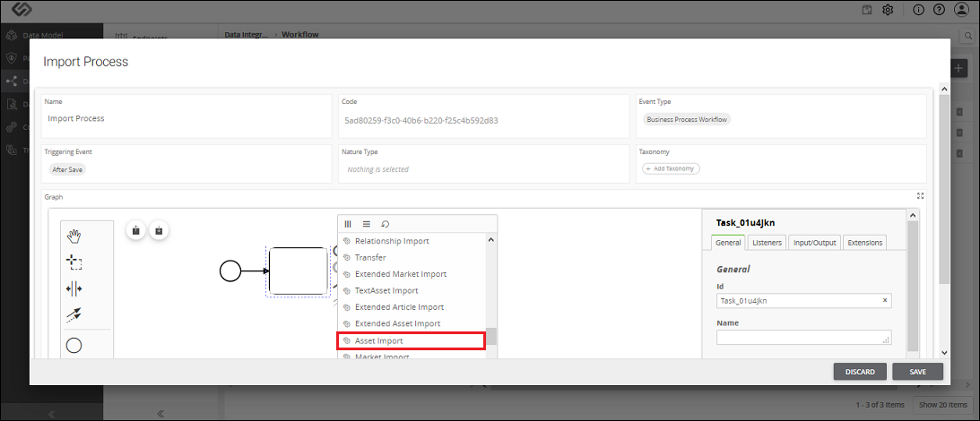
Task: Open the Show 20 Items dropdown
Action: [942, 405]
